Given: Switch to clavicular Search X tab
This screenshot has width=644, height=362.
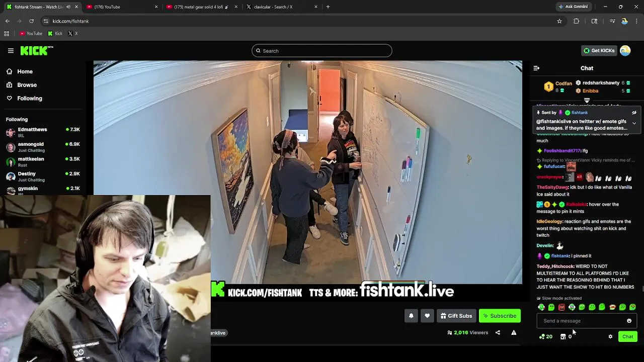Looking at the screenshot, I should point(282,7).
